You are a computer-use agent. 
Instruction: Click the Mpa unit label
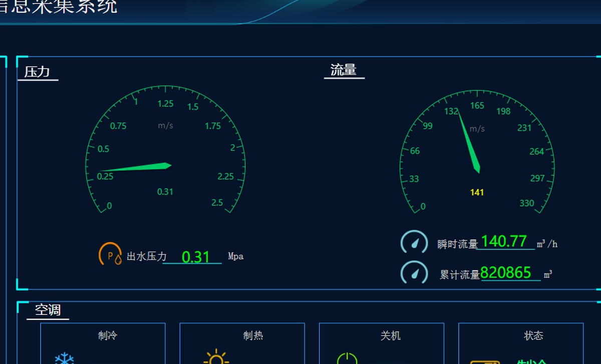(236, 256)
